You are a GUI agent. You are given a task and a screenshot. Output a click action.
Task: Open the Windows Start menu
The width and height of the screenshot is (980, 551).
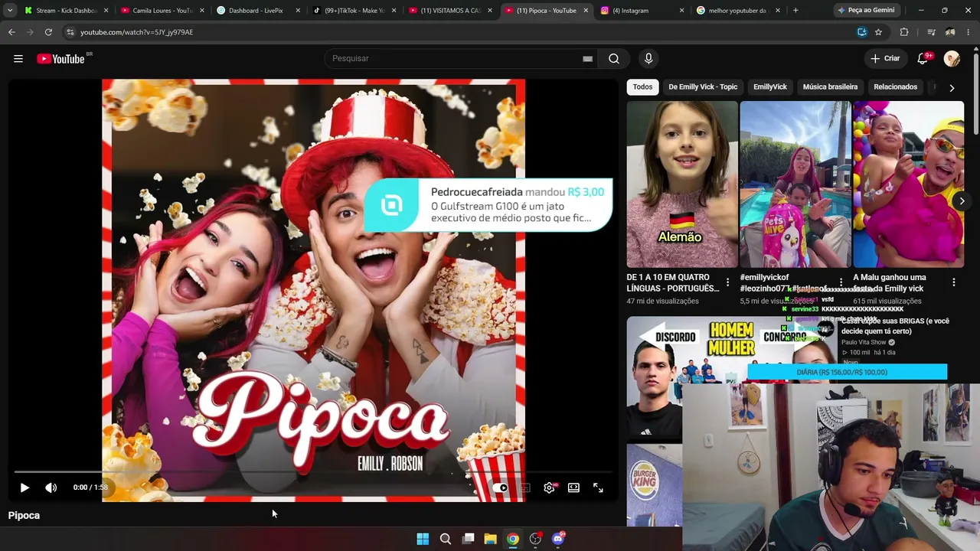click(x=423, y=539)
